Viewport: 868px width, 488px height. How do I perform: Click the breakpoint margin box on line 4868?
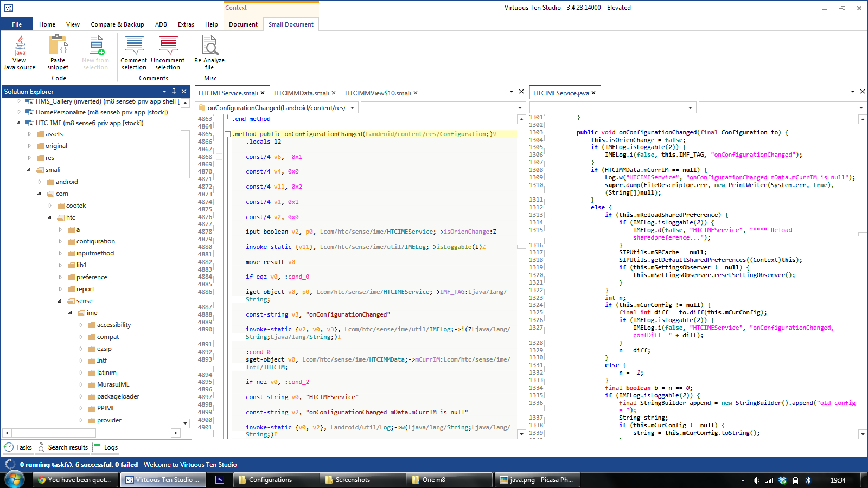(x=219, y=157)
